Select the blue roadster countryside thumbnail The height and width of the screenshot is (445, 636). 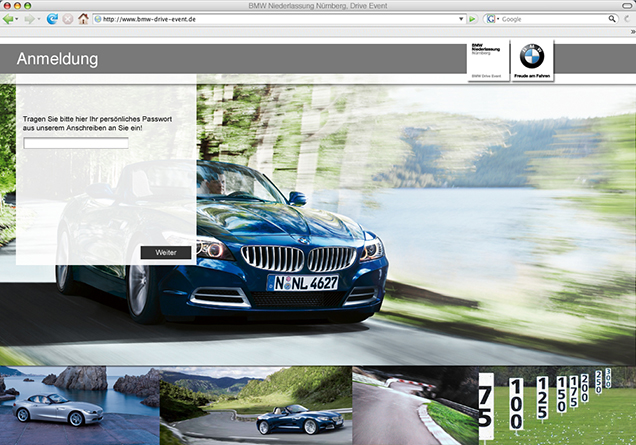click(x=255, y=406)
